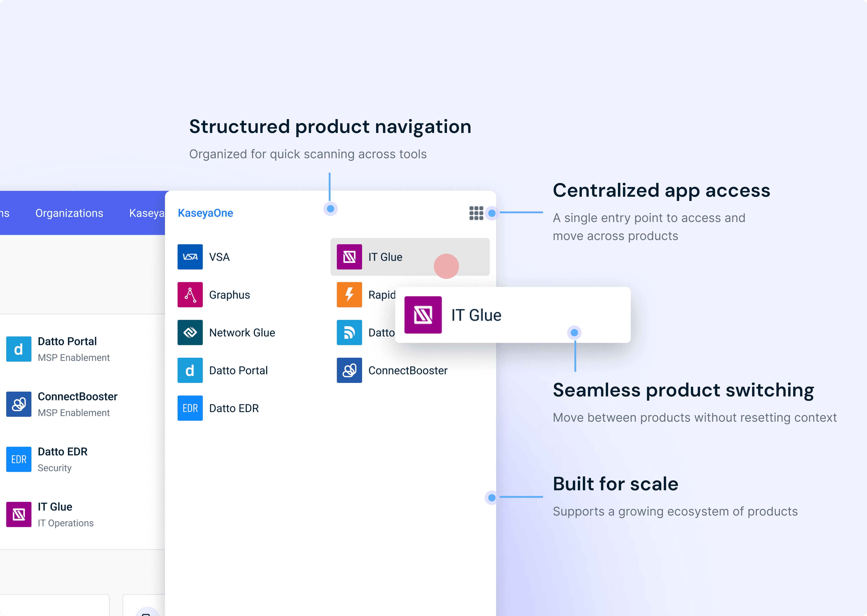
Task: Click the purple IT Glue launcher icon
Action: point(349,257)
